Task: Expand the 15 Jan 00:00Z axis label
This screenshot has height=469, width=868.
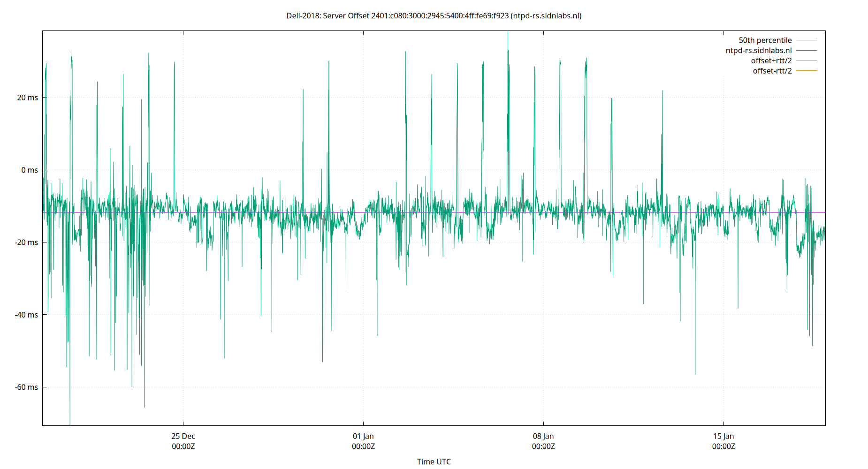Action: pyautogui.click(x=724, y=441)
